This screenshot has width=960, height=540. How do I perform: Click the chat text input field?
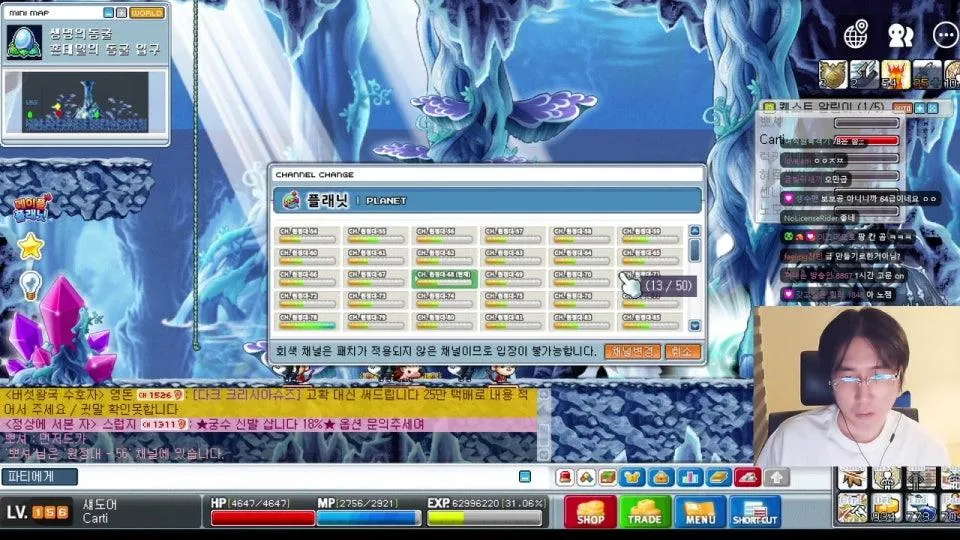tap(297, 476)
